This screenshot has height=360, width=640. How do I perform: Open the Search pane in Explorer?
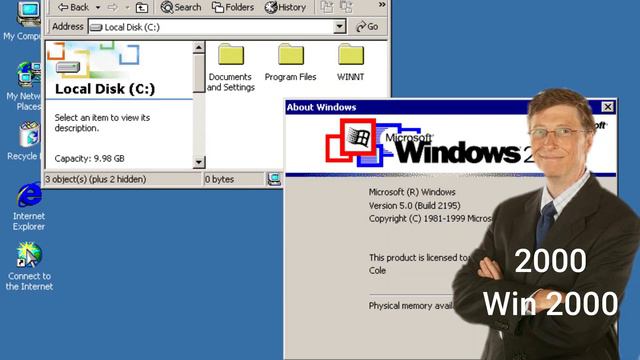(x=181, y=7)
